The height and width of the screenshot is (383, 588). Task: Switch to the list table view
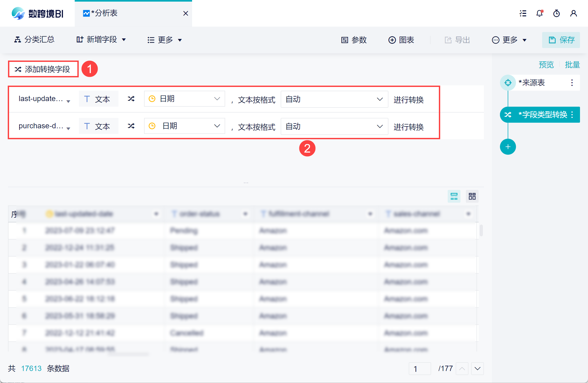[x=454, y=196]
